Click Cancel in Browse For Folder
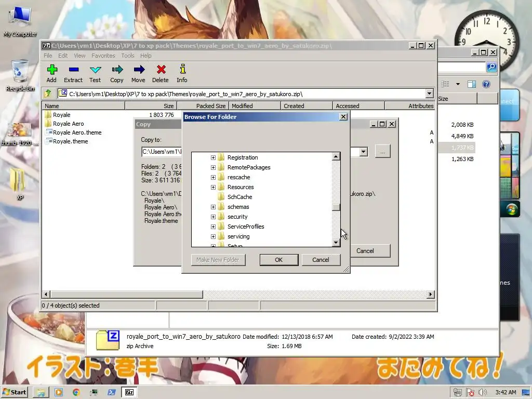Viewport: 532px width, 399px height. click(x=321, y=260)
